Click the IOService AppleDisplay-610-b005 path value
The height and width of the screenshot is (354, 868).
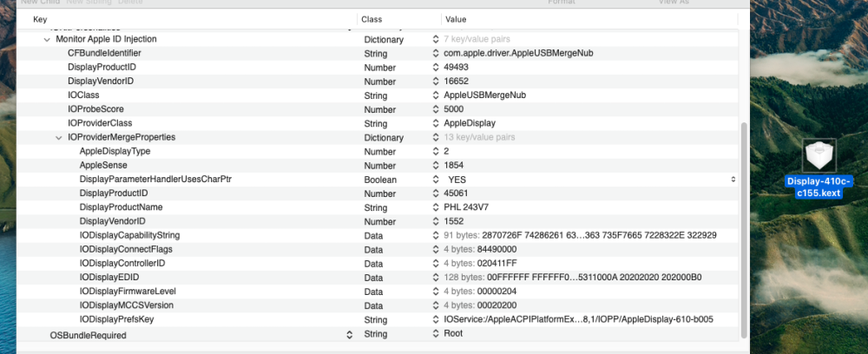(x=578, y=319)
